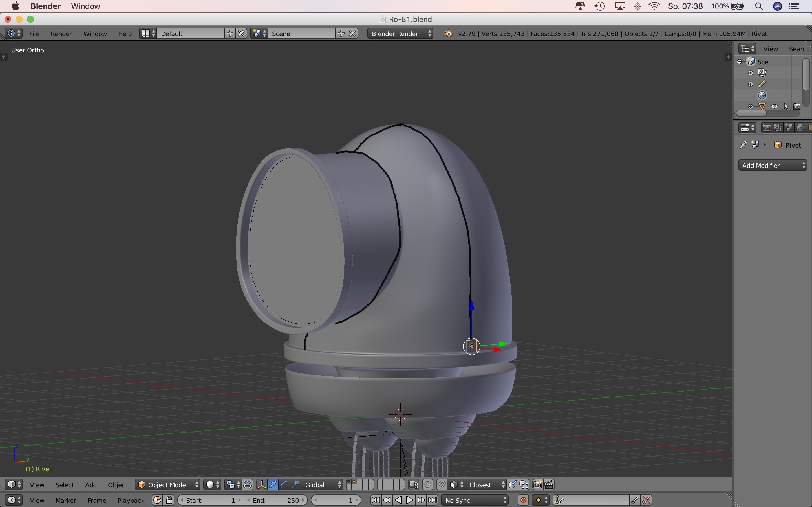Open the Render menu

(x=61, y=34)
